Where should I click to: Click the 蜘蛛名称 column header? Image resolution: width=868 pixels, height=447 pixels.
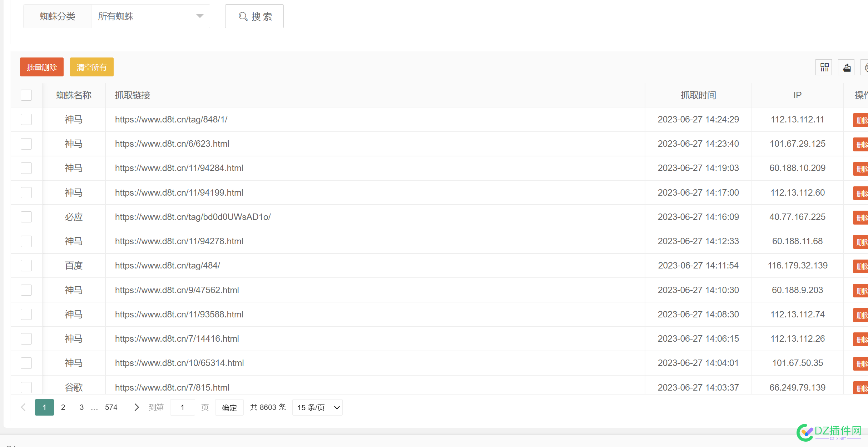(x=74, y=95)
